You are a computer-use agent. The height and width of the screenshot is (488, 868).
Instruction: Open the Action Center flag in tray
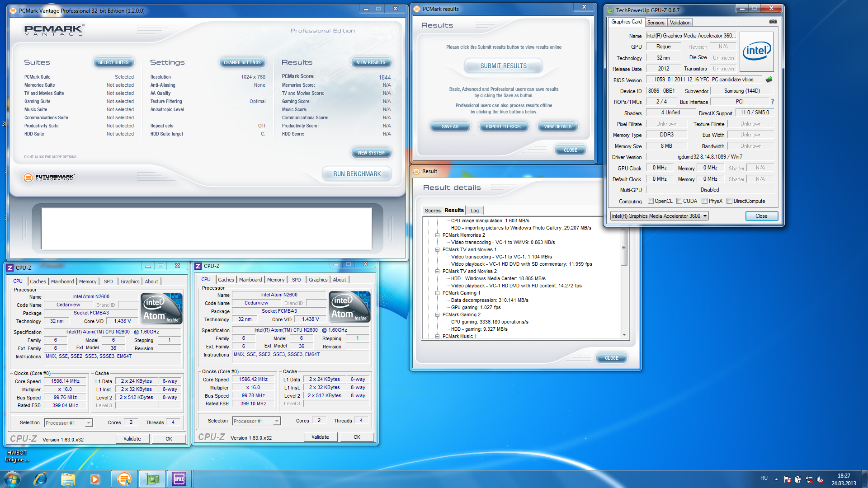click(787, 479)
